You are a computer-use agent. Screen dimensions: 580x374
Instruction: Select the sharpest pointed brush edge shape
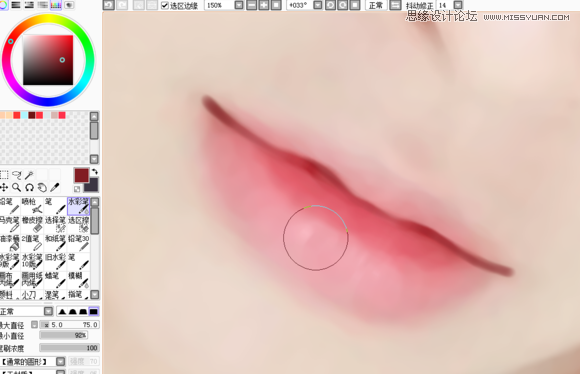pyautogui.click(x=62, y=311)
